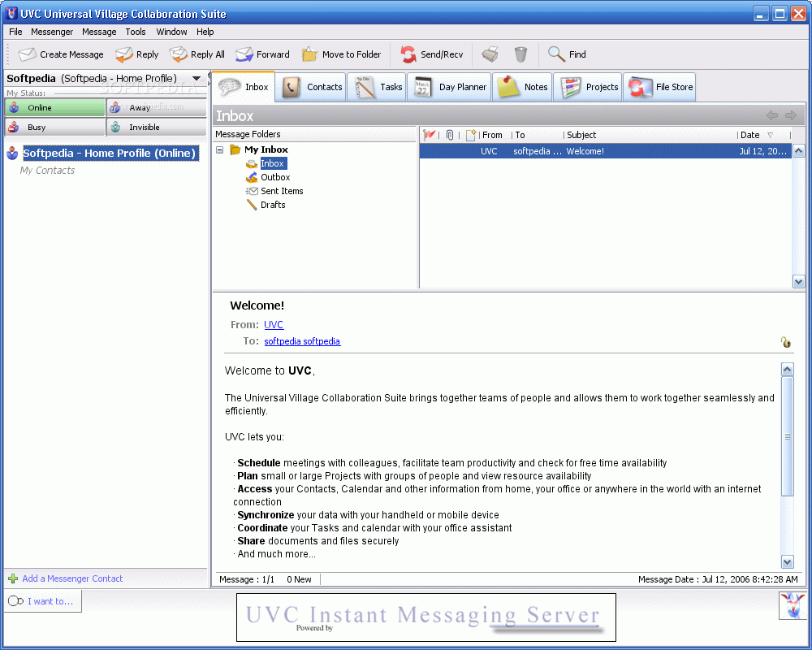Set status to Away

coord(157,108)
